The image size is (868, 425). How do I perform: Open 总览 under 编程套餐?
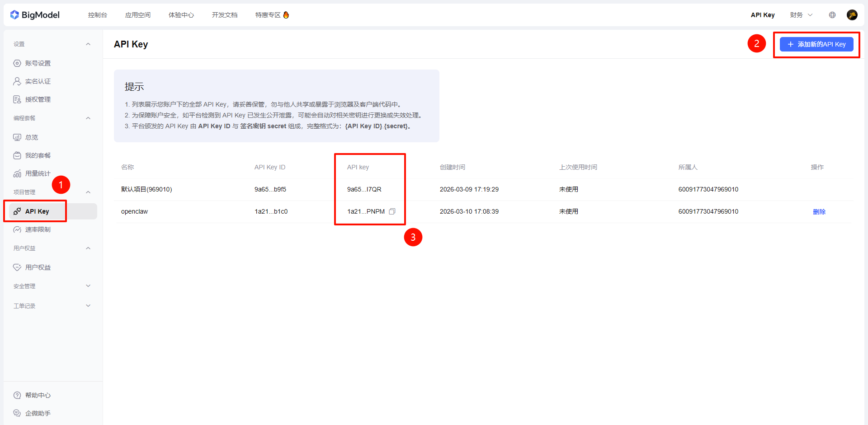click(x=32, y=137)
